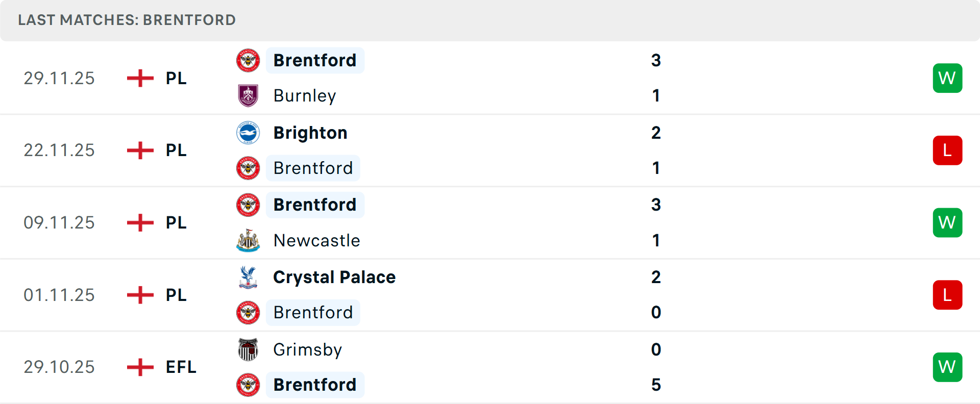Viewport: 980px width, 404px height.
Task: Select the EFL competition label
Action: [x=181, y=367]
